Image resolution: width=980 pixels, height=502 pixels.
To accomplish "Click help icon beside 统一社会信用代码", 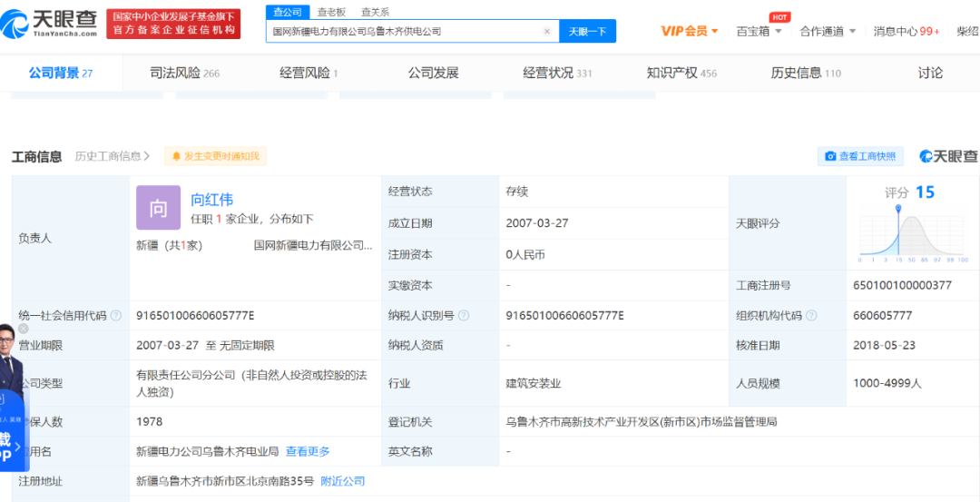I will (116, 316).
